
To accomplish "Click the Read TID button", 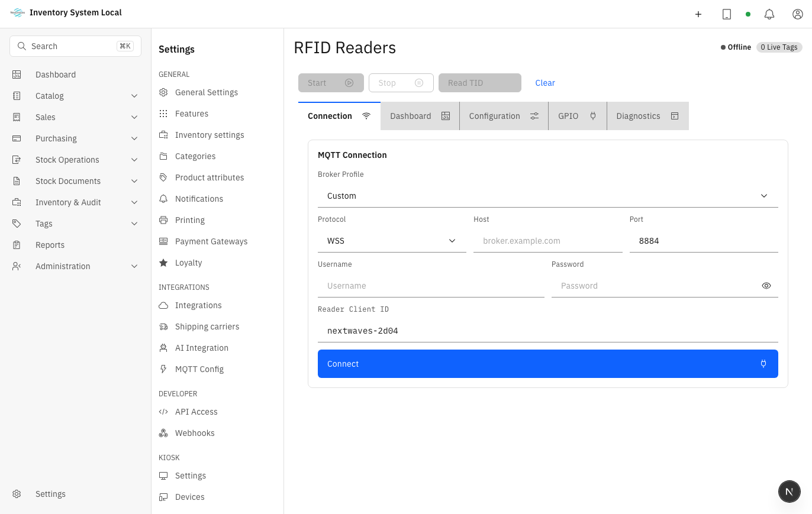I will pyautogui.click(x=480, y=83).
